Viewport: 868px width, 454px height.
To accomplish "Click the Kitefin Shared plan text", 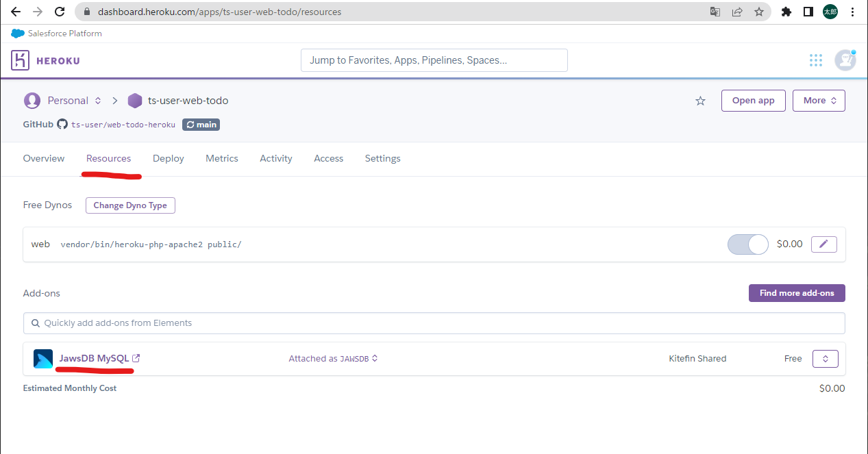I will 697,359.
